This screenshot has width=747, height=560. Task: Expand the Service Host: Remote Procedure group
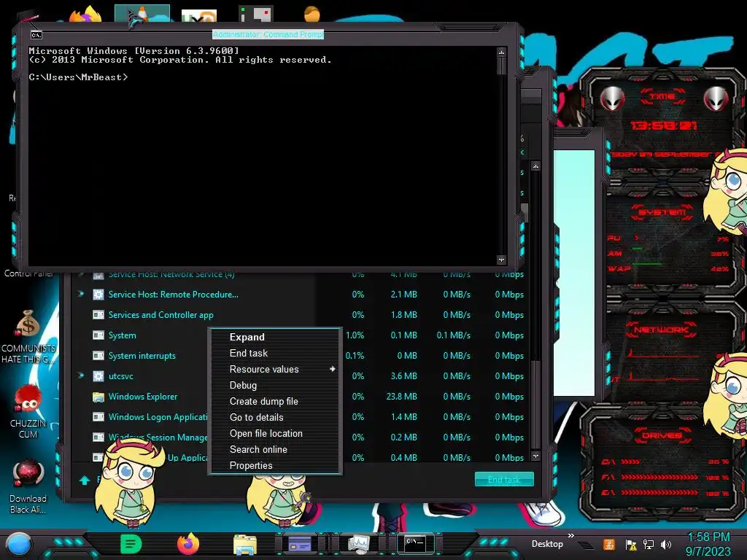click(80, 294)
